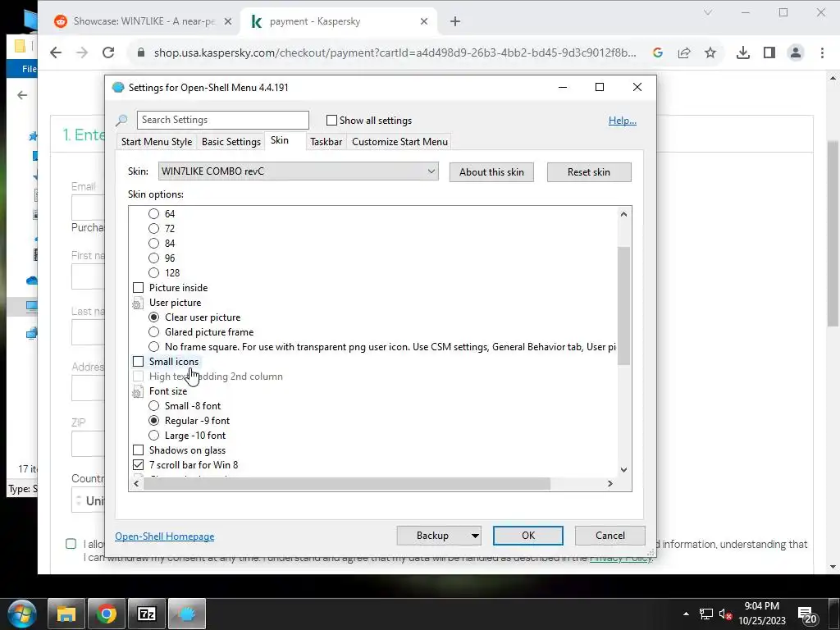This screenshot has width=840, height=630.
Task: Open the Chrome profile avatar
Action: (x=796, y=52)
